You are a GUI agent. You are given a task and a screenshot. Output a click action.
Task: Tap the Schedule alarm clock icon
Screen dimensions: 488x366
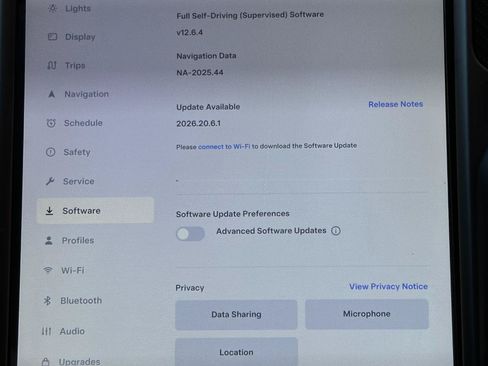[51, 123]
